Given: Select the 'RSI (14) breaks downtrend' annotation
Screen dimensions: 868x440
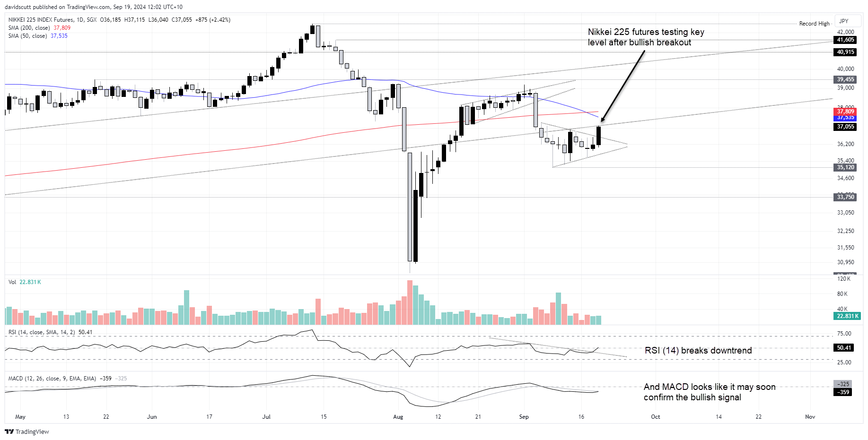Looking at the screenshot, I should [698, 351].
